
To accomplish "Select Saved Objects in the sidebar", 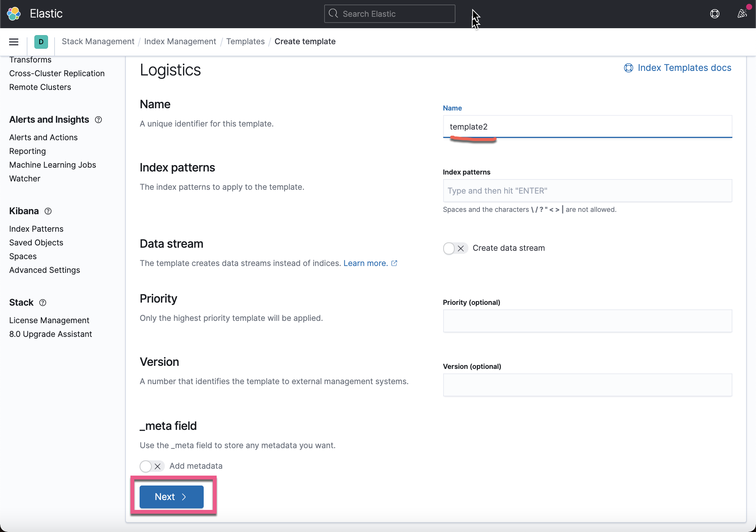I will tap(36, 242).
